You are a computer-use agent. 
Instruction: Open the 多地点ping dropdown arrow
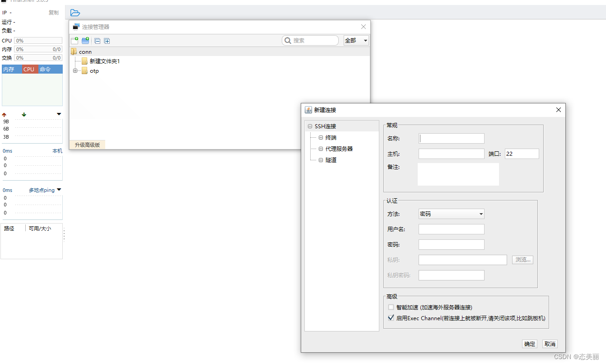(x=59, y=190)
